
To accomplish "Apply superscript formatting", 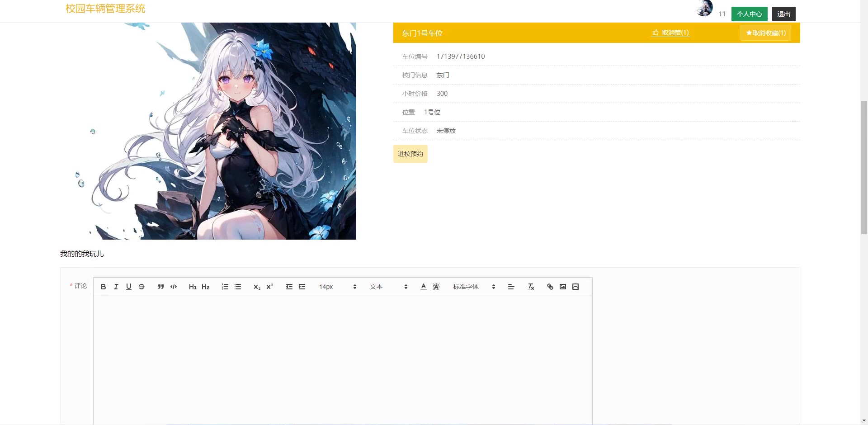I will tap(270, 287).
